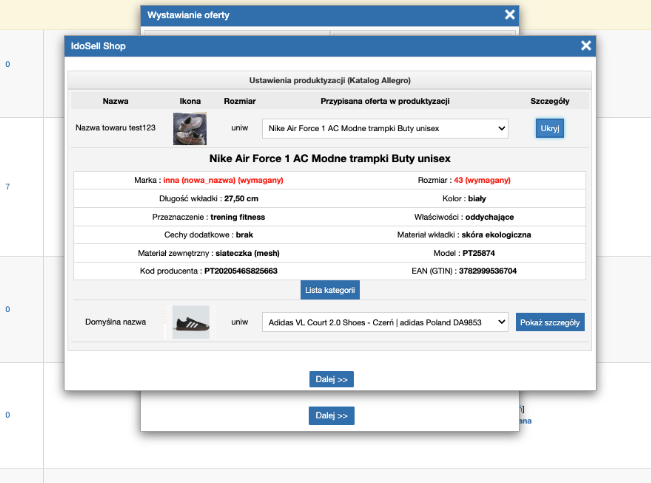Click the Pokaż szczegóły button
Screen dimensions: 651x483
550,322
